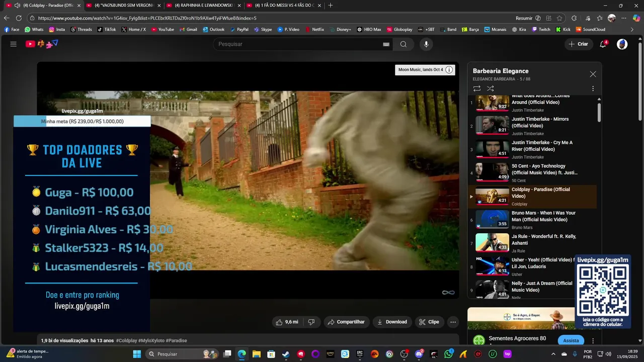Toggle playlist loop button

(x=477, y=88)
